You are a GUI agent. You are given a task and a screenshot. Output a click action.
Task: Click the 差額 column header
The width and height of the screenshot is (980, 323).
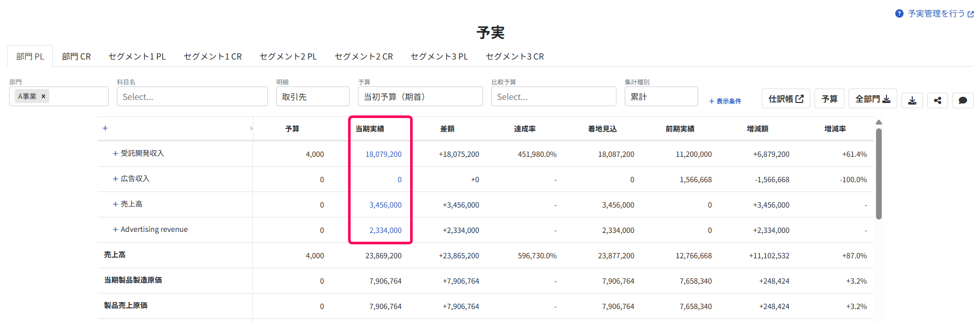[447, 129]
